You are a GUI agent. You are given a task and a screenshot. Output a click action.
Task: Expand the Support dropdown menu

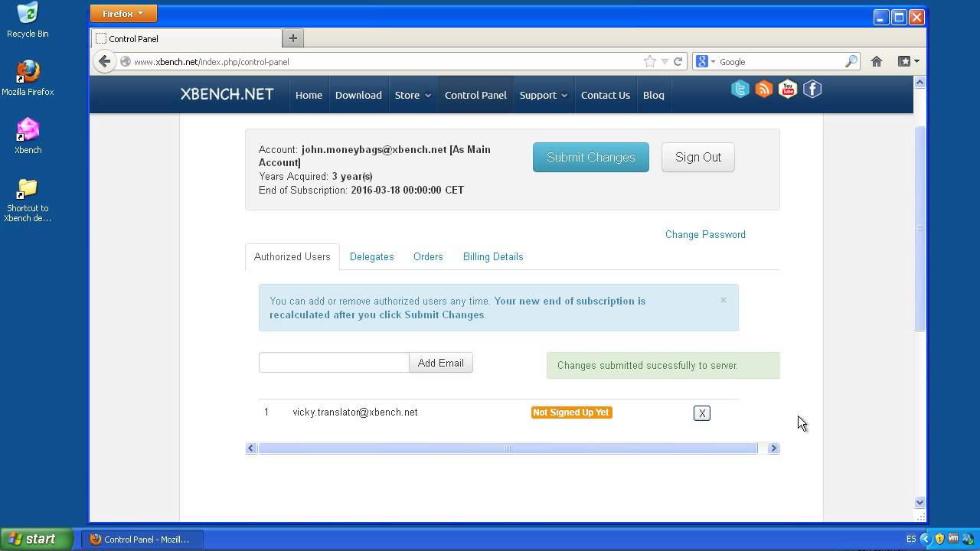pyautogui.click(x=543, y=95)
